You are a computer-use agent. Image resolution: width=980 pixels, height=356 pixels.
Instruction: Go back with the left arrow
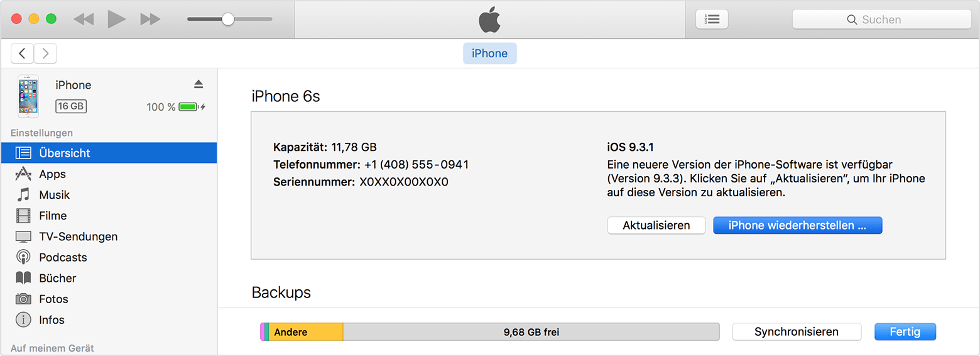point(23,53)
